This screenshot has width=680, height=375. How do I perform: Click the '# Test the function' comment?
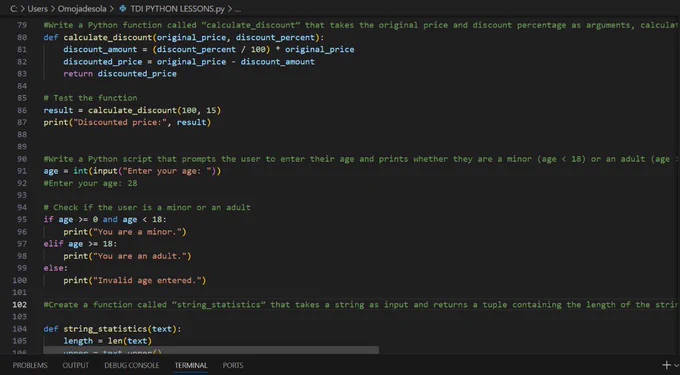[90, 98]
